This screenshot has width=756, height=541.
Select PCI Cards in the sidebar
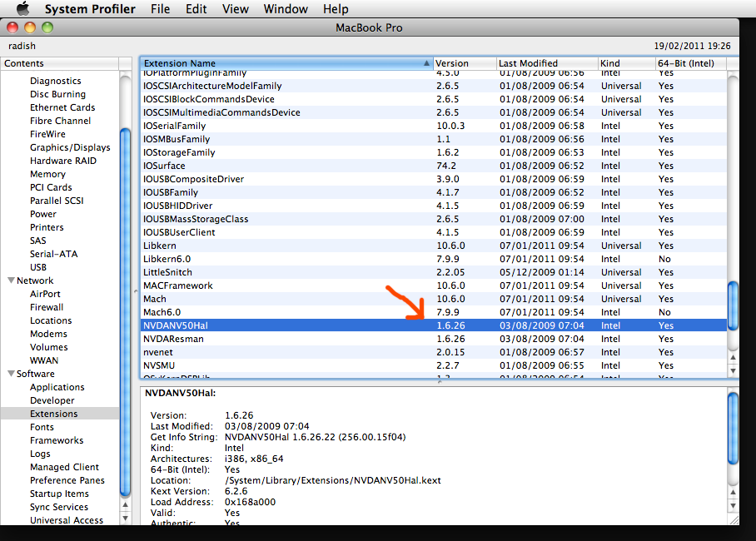[x=51, y=187]
